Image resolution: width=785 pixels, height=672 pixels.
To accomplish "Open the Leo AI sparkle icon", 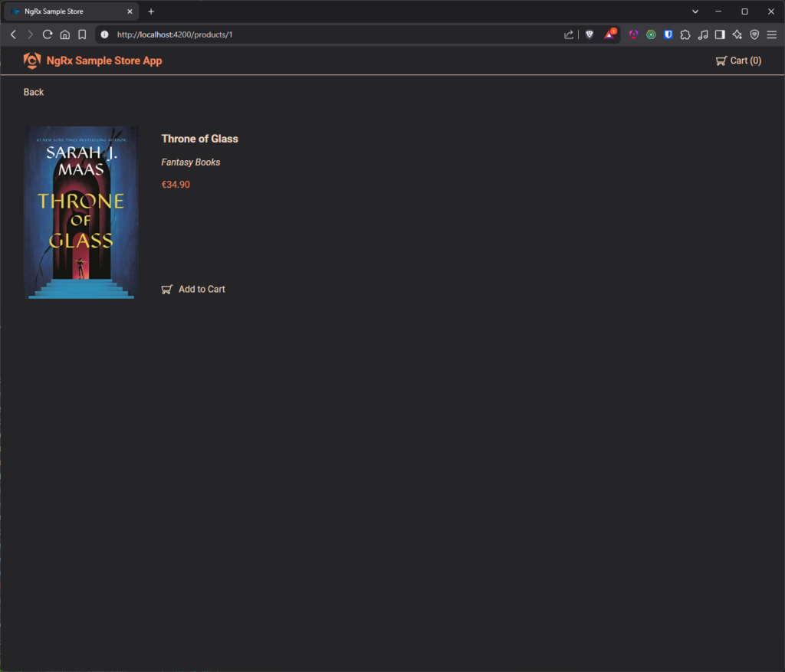I will click(737, 34).
